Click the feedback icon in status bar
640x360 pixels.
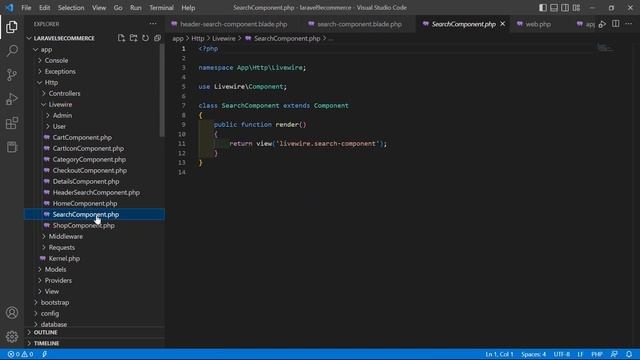614,354
